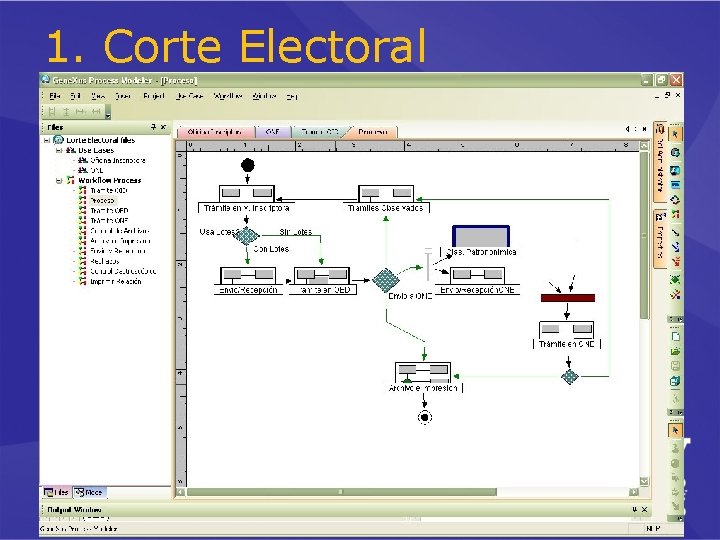Screen dimensions: 720x540
Task: Open the Workflow menu
Action: click(x=228, y=96)
